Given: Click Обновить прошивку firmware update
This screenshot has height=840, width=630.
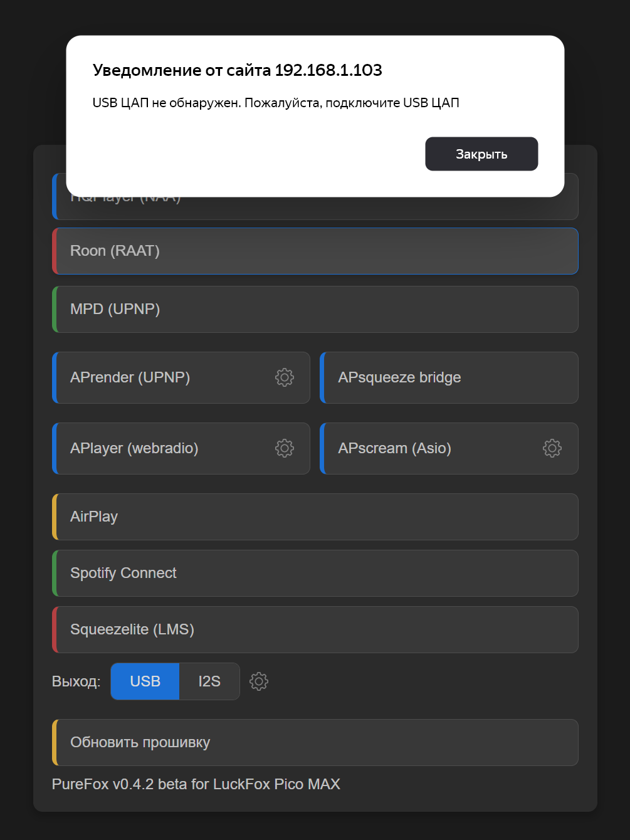Looking at the screenshot, I should [x=315, y=742].
